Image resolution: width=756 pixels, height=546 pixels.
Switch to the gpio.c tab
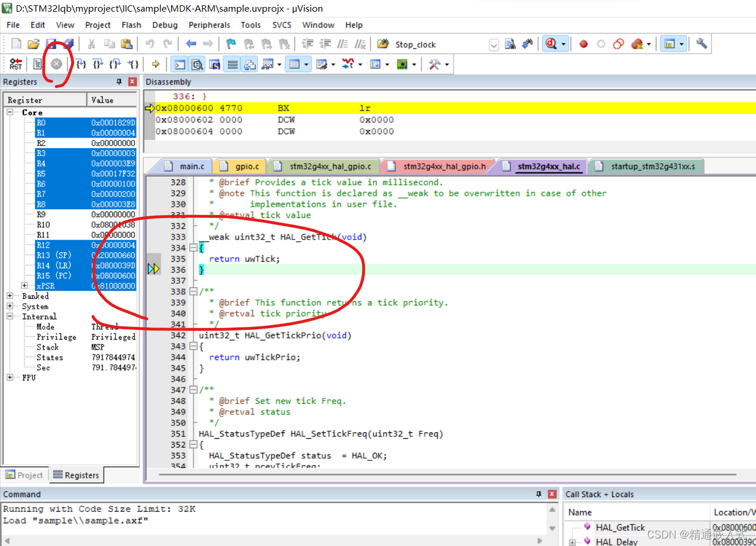coord(241,166)
